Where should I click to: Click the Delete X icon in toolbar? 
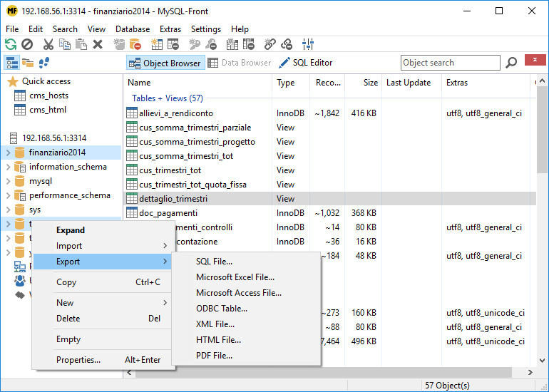pyautogui.click(x=98, y=44)
